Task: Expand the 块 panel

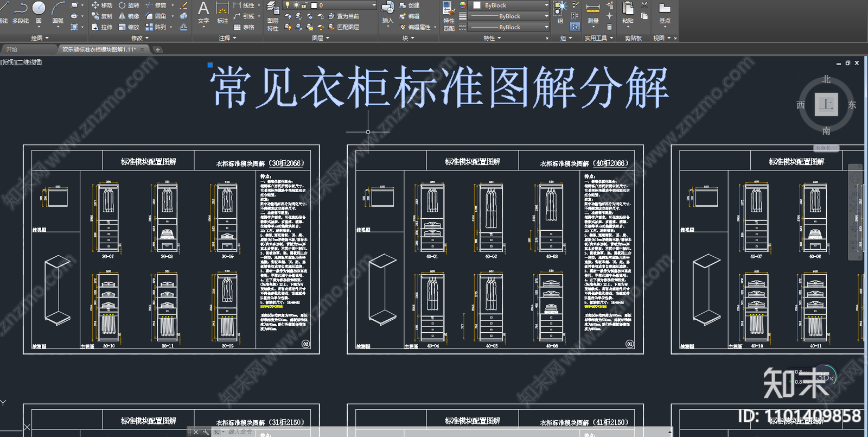Action: (408, 38)
